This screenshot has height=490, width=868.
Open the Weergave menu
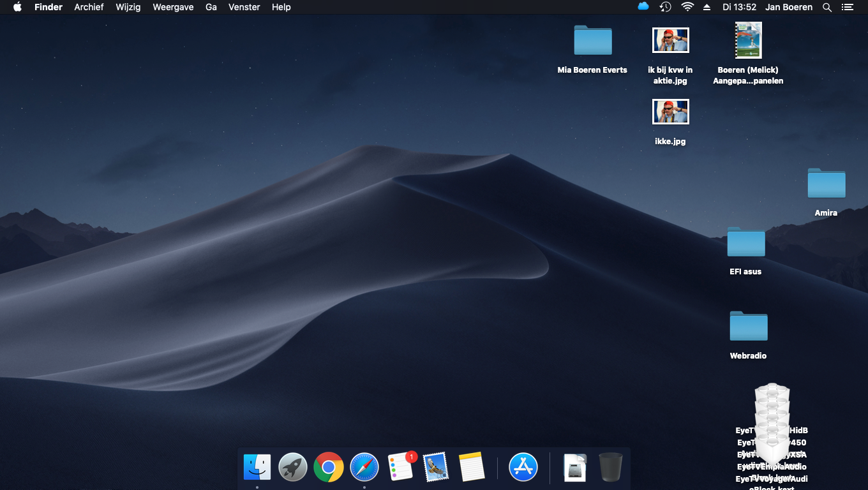[173, 7]
